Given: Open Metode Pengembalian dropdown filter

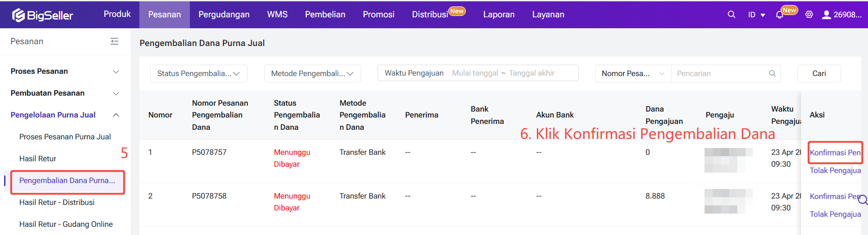Looking at the screenshot, I should click(x=312, y=73).
